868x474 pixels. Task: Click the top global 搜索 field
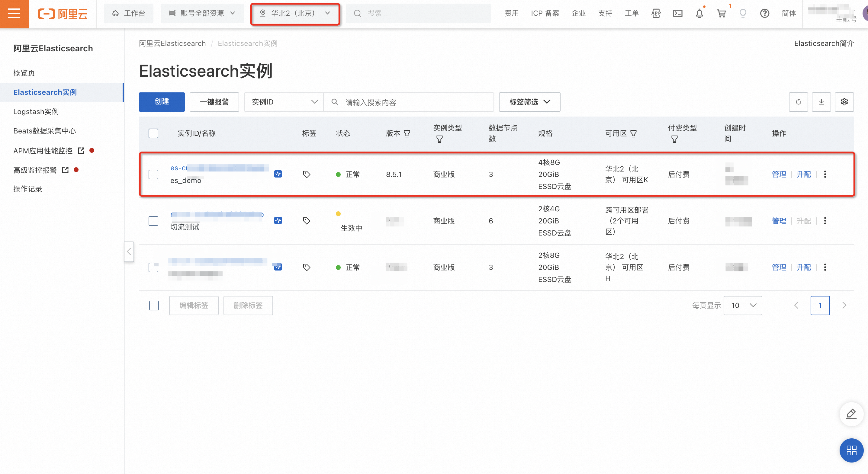pyautogui.click(x=419, y=13)
